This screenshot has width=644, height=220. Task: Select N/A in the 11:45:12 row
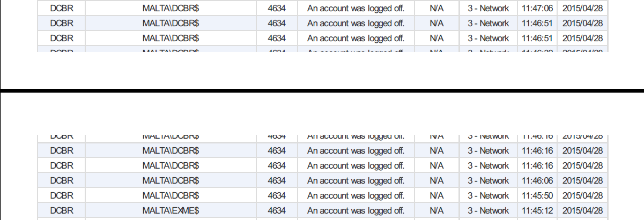pos(436,210)
